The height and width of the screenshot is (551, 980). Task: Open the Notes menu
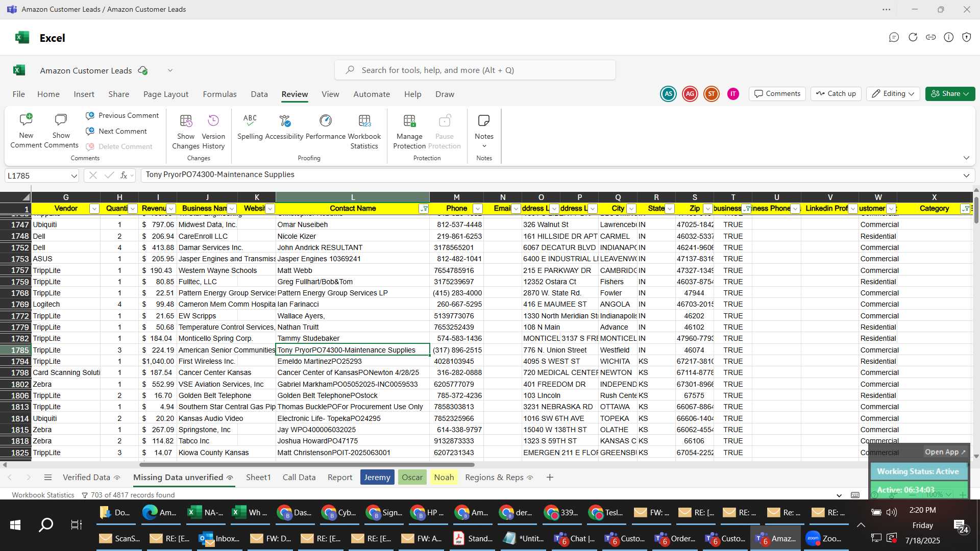tap(484, 131)
